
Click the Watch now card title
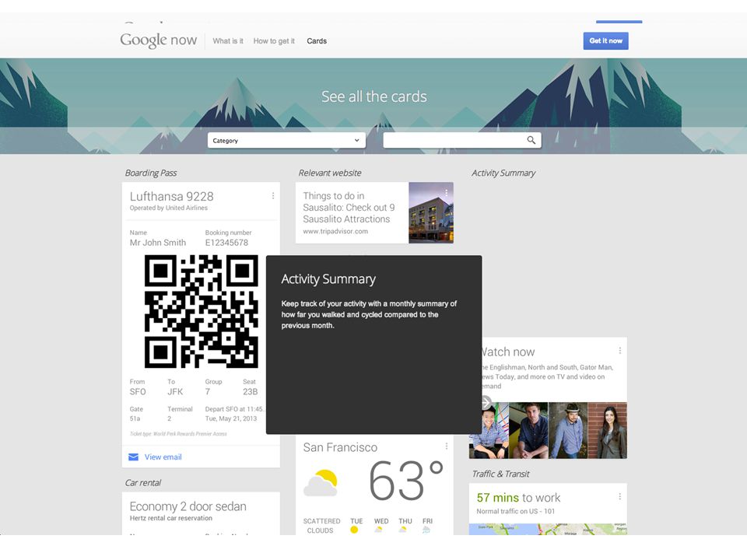[507, 352]
